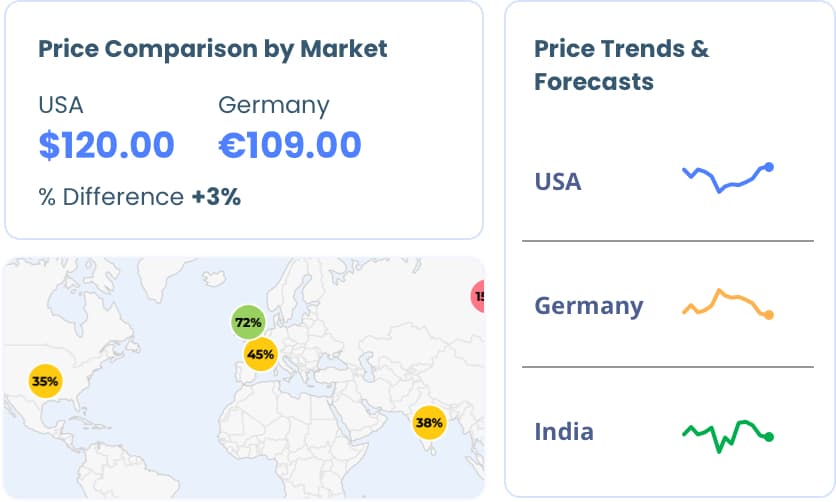Click the €109.00 Germany price value
836x502 pixels.
(x=290, y=146)
